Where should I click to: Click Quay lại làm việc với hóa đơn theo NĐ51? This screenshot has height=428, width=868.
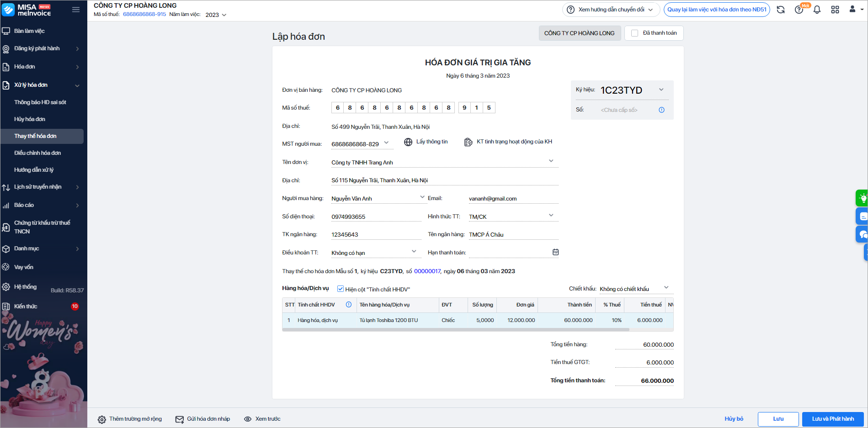click(717, 10)
